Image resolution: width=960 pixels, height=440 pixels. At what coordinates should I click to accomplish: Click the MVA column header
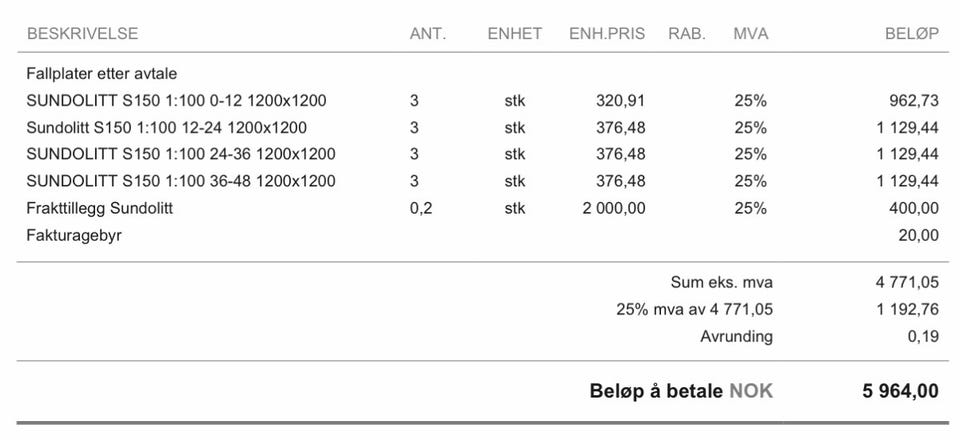click(750, 34)
